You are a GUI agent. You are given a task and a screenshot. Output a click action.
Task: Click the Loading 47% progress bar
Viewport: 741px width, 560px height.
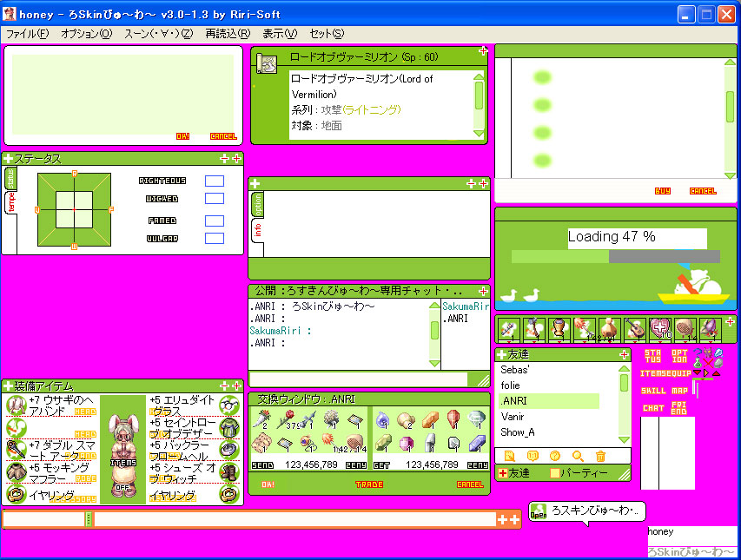click(x=616, y=256)
